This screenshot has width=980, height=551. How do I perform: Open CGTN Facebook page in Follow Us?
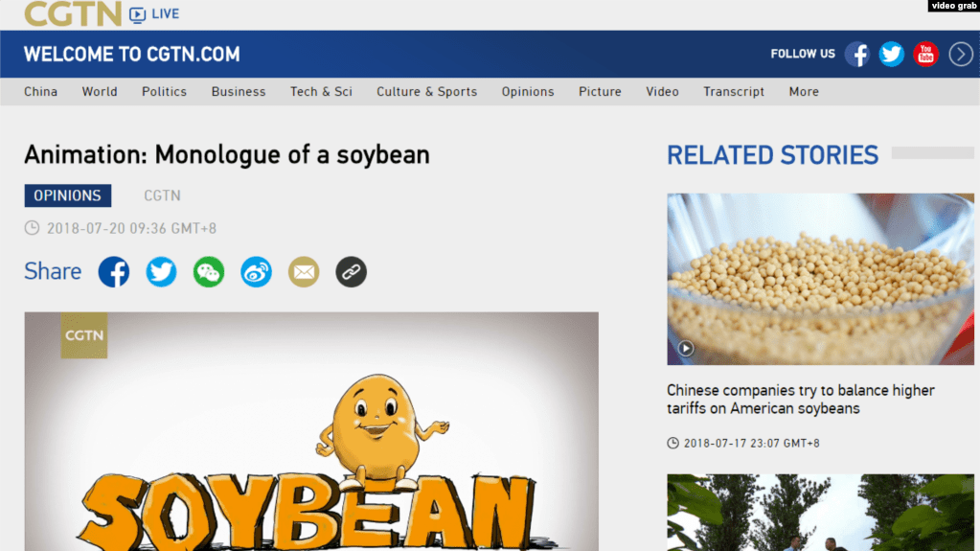(x=857, y=55)
